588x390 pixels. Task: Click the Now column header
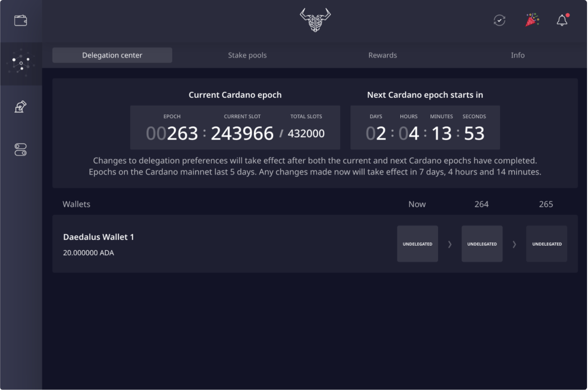click(x=417, y=204)
